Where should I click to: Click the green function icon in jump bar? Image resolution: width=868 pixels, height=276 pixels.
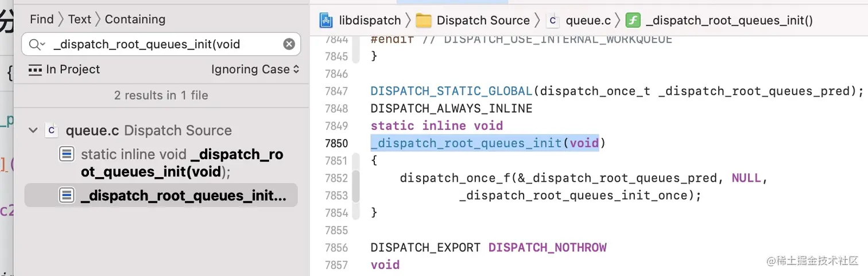coord(633,20)
